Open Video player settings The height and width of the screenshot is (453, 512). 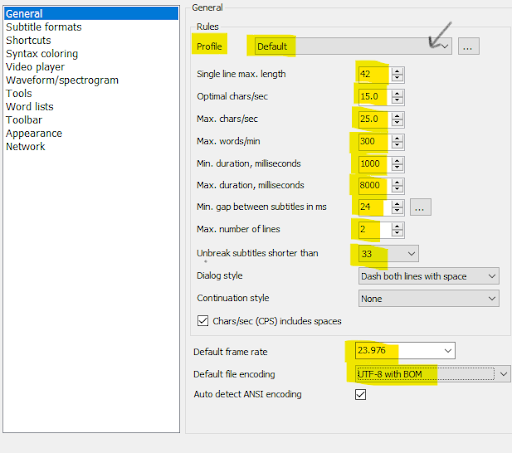pyautogui.click(x=35, y=67)
